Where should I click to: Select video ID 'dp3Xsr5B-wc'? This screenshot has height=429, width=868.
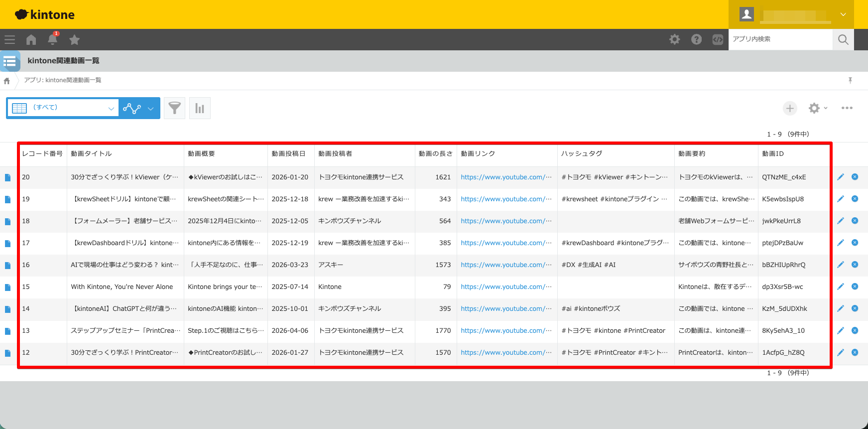coord(782,286)
